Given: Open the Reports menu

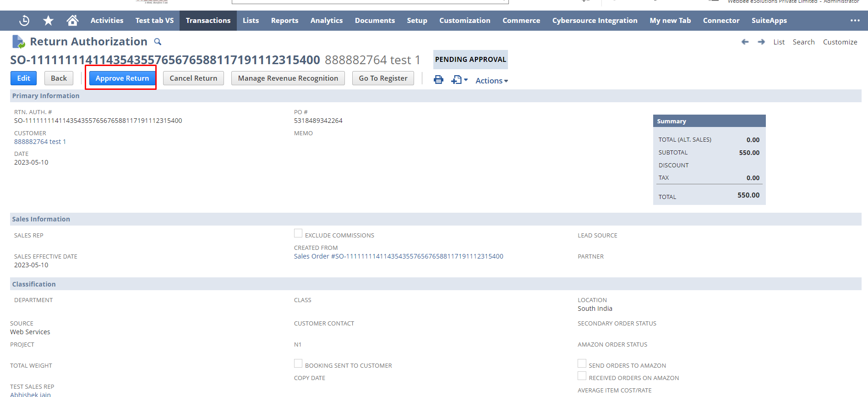Looking at the screenshot, I should pyautogui.click(x=284, y=21).
